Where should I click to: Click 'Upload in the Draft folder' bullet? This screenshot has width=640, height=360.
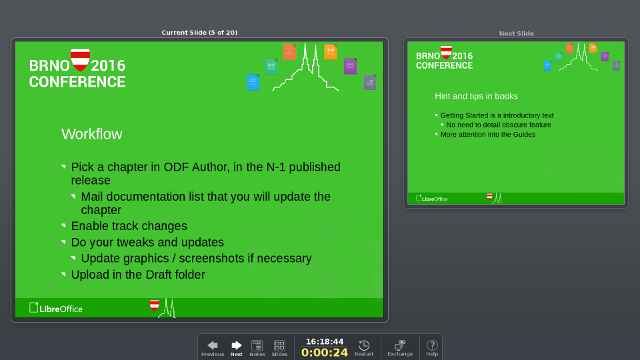138,275
